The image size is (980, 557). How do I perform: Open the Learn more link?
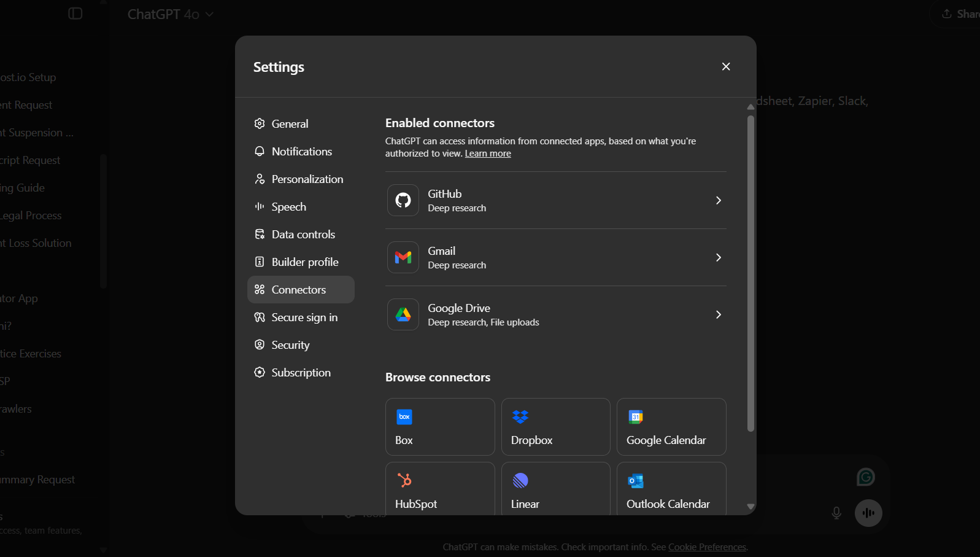[488, 154]
